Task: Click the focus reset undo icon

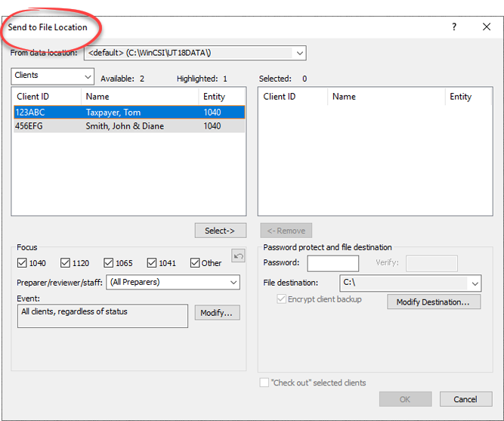Action: pyautogui.click(x=239, y=257)
